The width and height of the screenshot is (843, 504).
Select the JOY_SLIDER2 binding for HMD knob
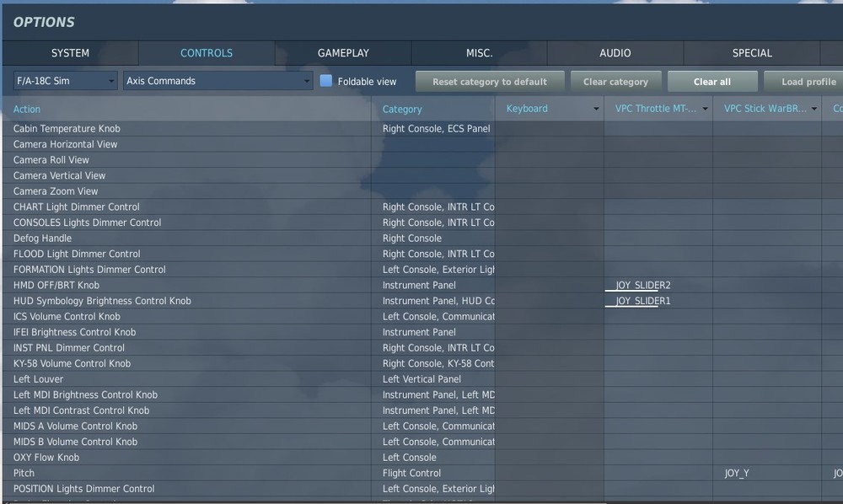(643, 286)
